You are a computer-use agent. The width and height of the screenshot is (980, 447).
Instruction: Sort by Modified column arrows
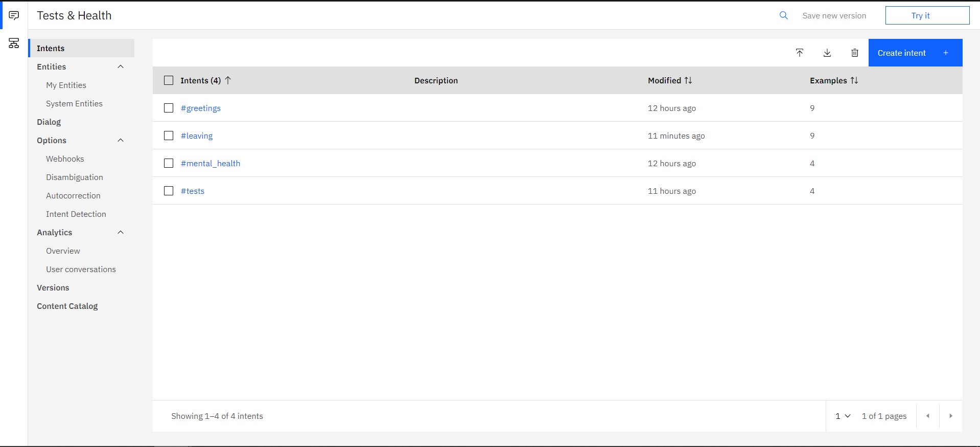coord(688,80)
